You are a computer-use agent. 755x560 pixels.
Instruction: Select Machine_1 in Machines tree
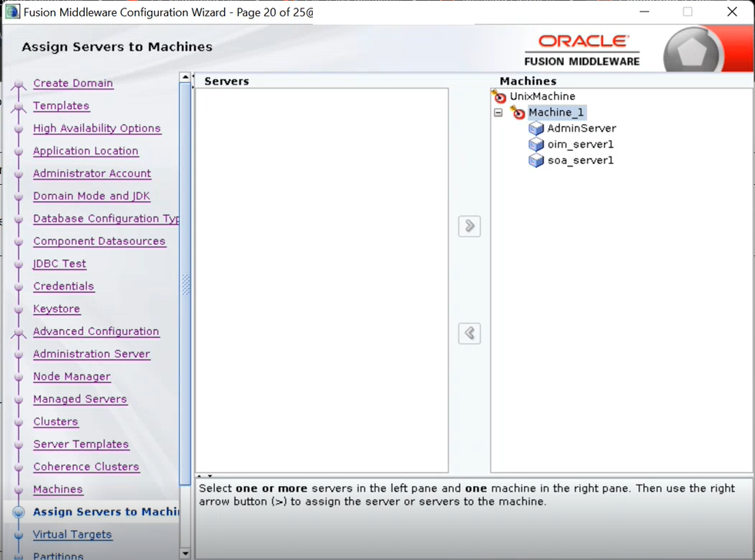[556, 112]
